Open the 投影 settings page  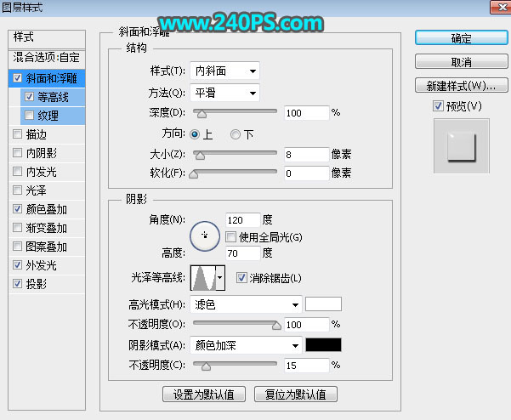37,284
